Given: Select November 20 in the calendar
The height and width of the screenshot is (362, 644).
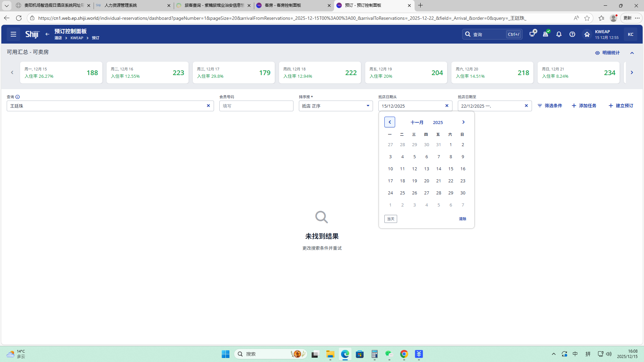Looking at the screenshot, I should pyautogui.click(x=426, y=181).
